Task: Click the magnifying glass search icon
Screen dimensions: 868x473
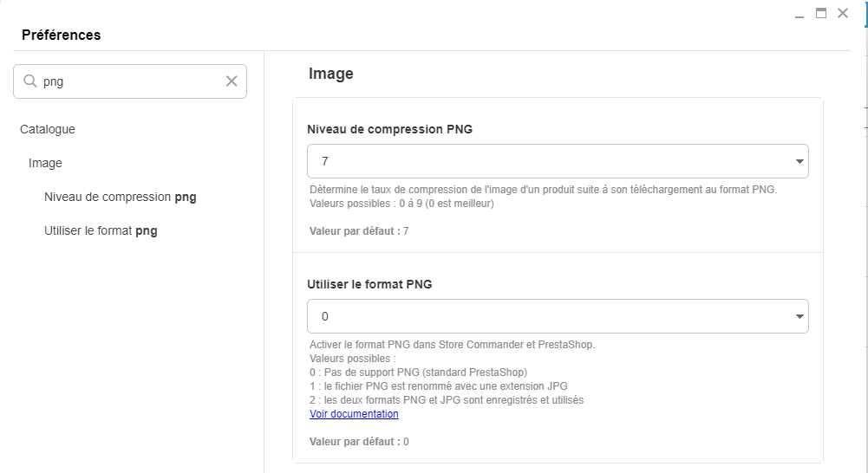Action: coord(29,81)
